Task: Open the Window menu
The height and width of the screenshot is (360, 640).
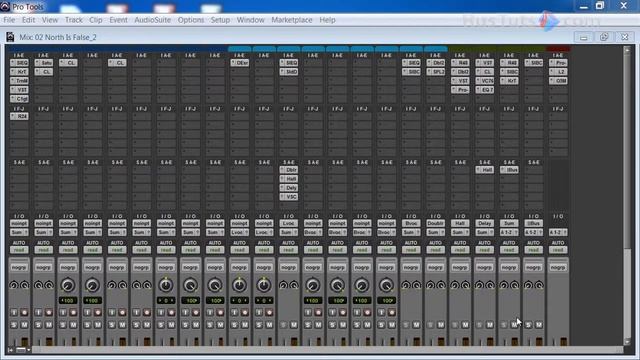Action: (x=251, y=20)
